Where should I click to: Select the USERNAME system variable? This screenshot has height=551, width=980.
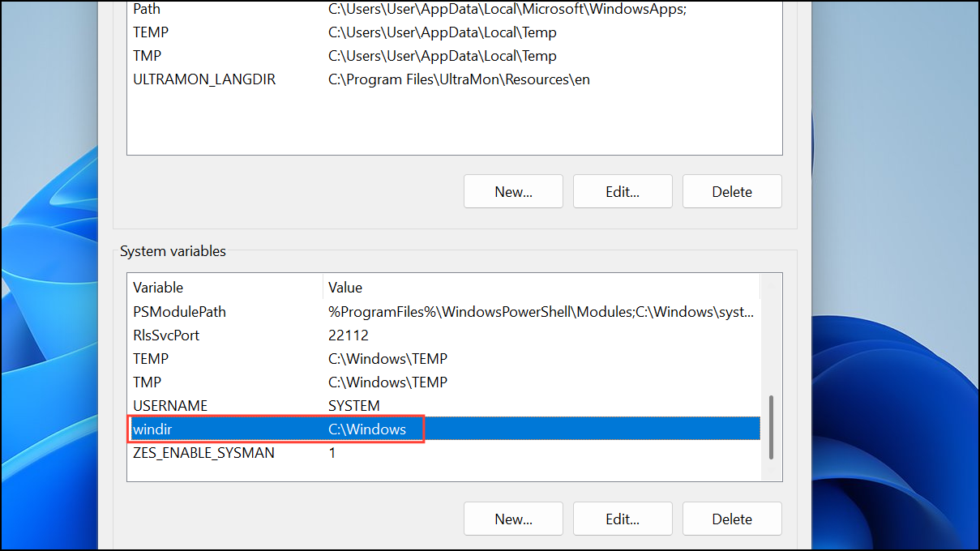pos(444,406)
